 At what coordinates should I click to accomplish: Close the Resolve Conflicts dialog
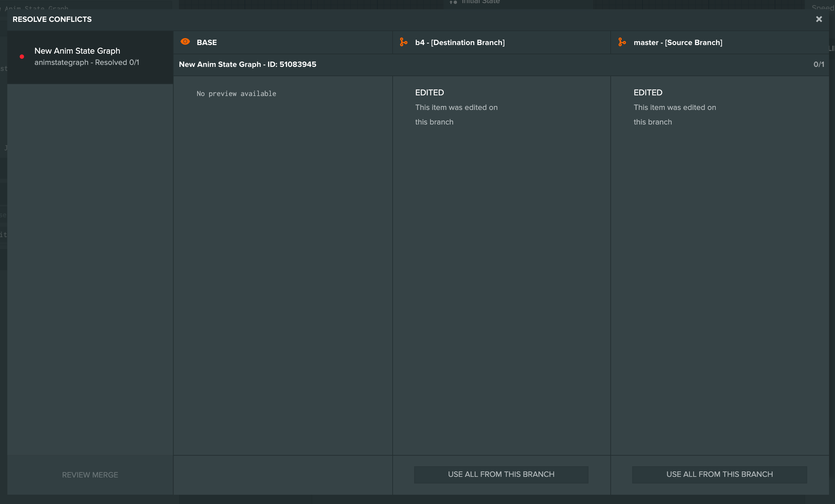click(x=819, y=19)
